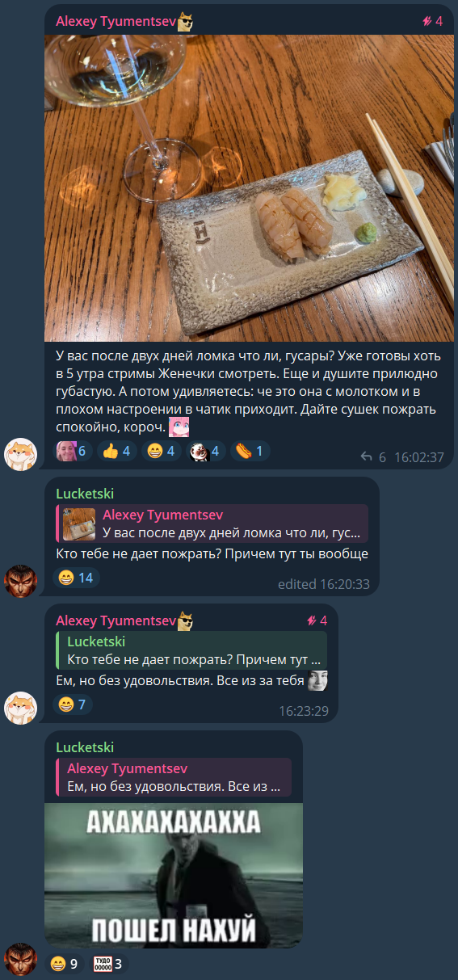Open the 6 replies thread arrow

373,457
